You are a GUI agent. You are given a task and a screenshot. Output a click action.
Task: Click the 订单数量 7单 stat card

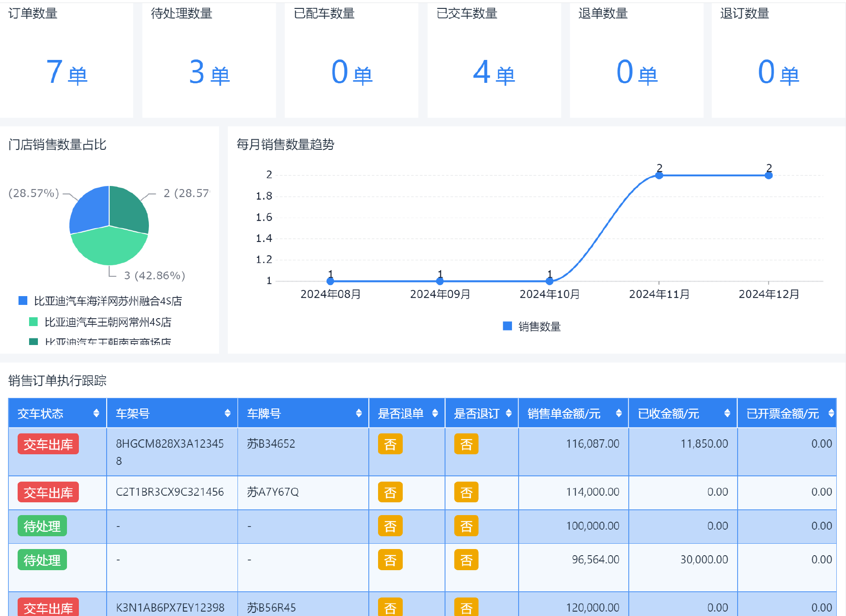coord(67,60)
